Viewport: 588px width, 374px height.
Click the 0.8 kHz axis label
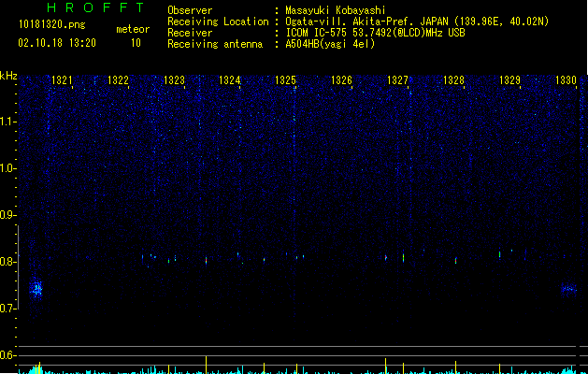point(7,262)
